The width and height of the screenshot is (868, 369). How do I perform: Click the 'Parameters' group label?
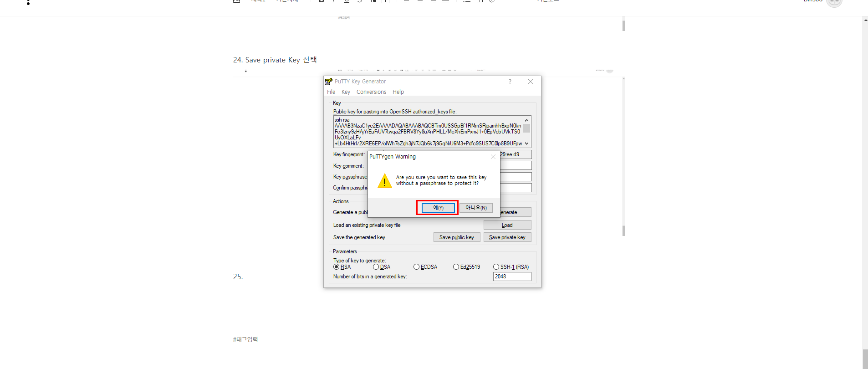tap(345, 251)
